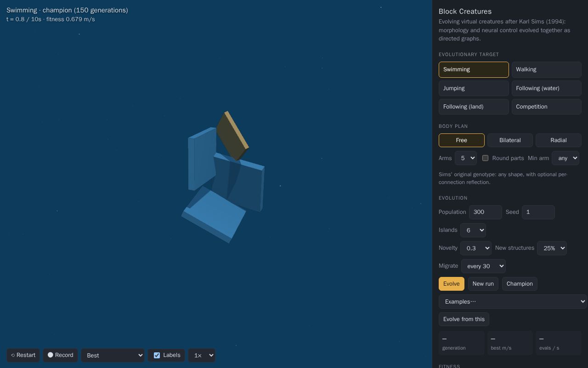The width and height of the screenshot is (588, 368).
Task: Open the Islands dropdown
Action: [x=473, y=230]
